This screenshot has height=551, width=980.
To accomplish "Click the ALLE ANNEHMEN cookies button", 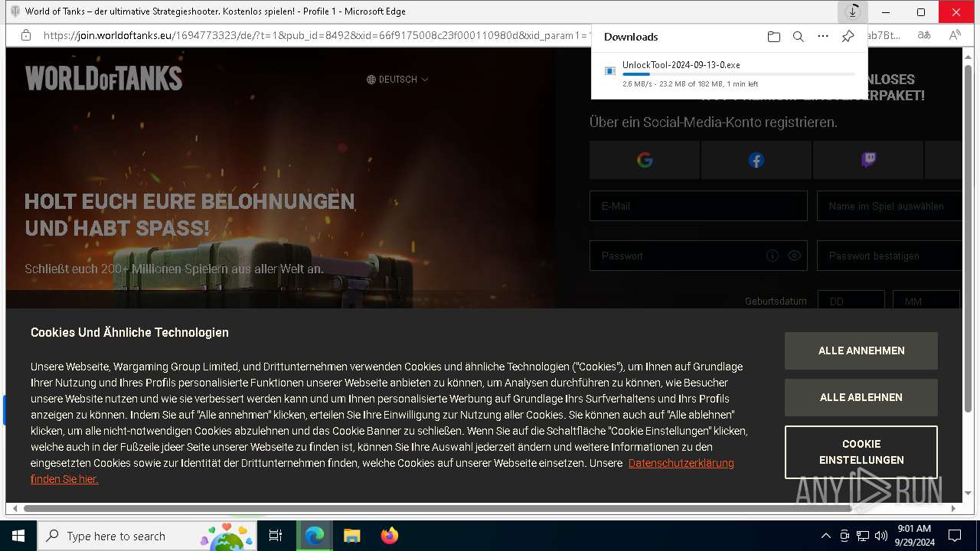I will tap(861, 350).
